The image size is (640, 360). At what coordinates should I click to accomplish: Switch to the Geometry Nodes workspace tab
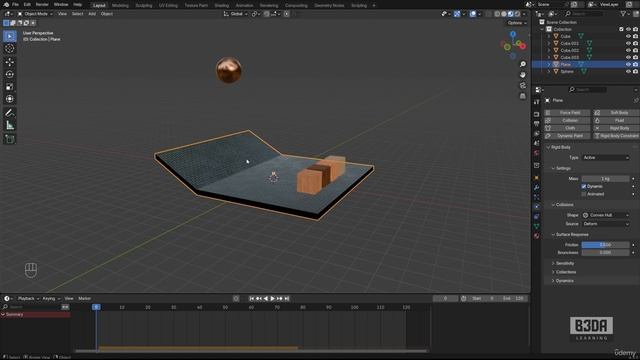coord(329,5)
